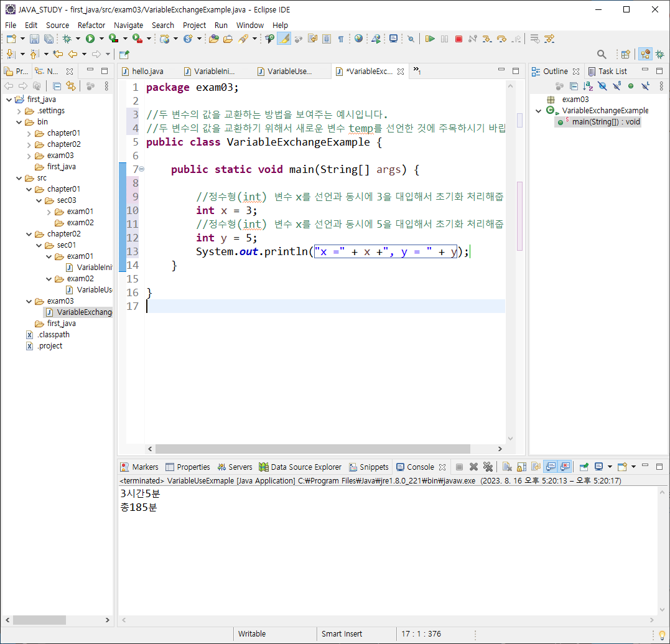
Task: Open the Debug button dropdown arrow
Action: (78, 39)
